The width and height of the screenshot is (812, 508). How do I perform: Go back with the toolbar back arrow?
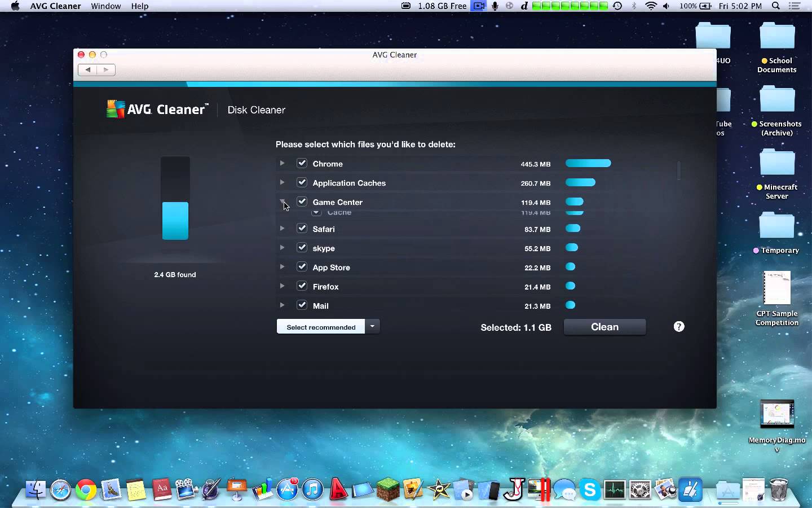[x=87, y=69]
